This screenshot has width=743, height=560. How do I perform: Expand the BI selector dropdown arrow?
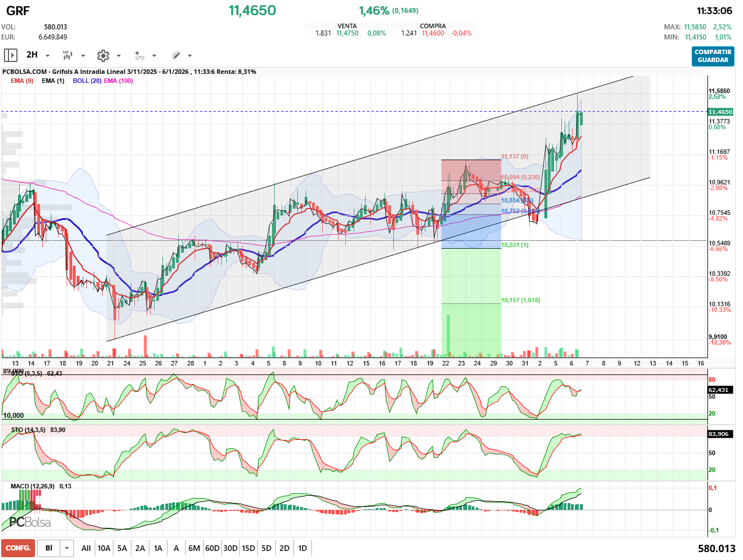coord(67,548)
